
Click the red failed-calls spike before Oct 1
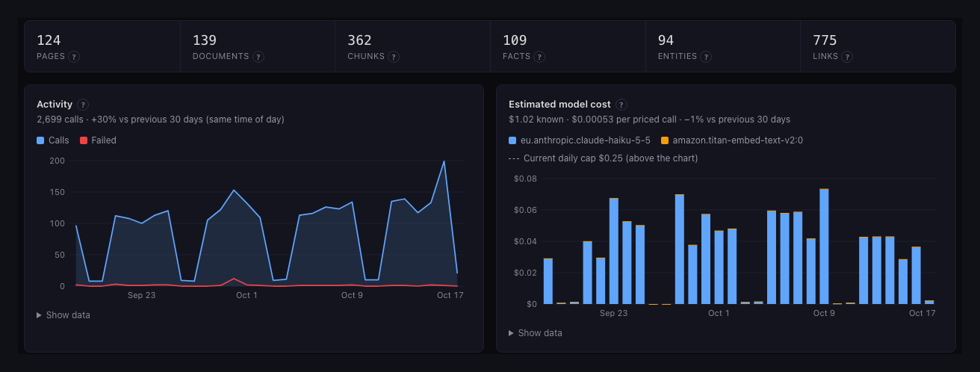(x=235, y=279)
